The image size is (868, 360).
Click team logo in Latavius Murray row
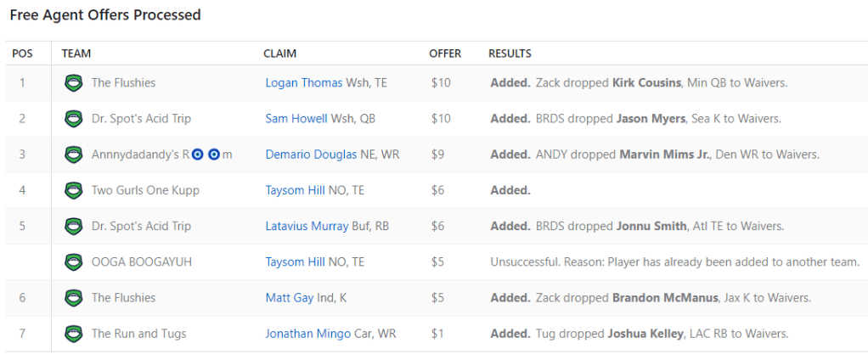(x=73, y=226)
